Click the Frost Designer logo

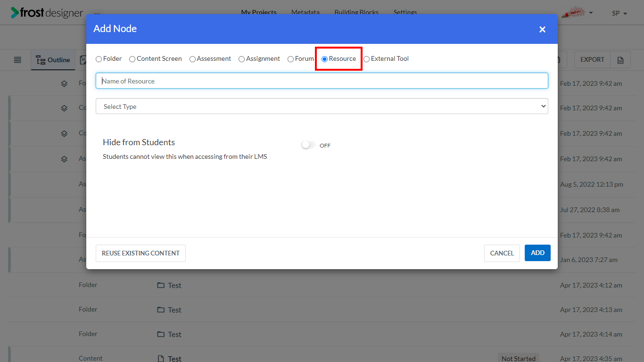pos(47,13)
